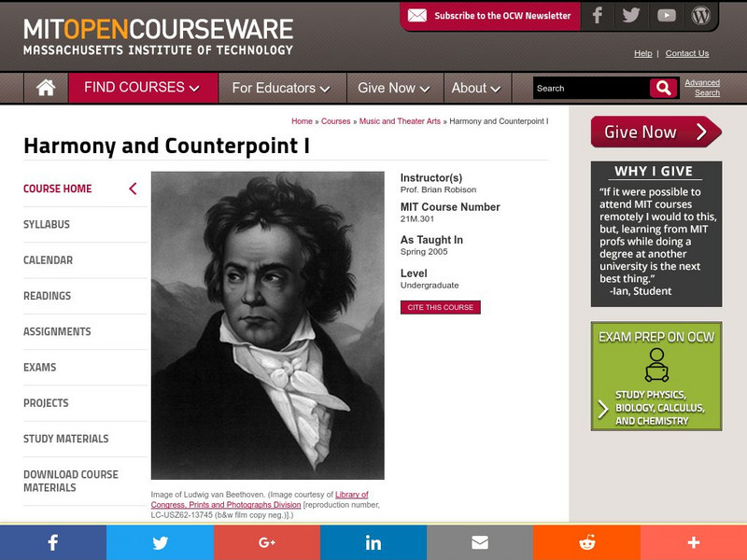Expand the For Educators dropdown
The height and width of the screenshot is (560, 747).
click(x=282, y=88)
